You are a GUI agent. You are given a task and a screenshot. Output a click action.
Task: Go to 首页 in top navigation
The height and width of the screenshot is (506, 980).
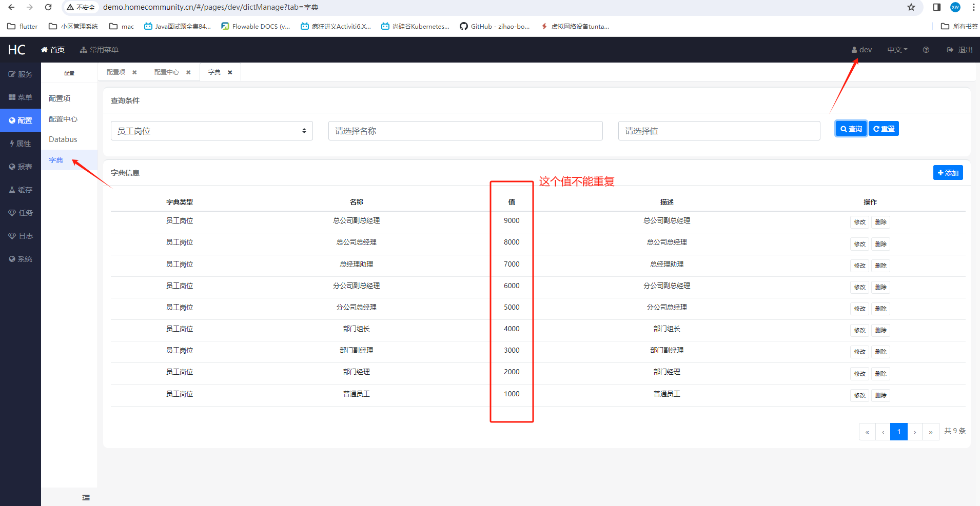pyautogui.click(x=53, y=50)
